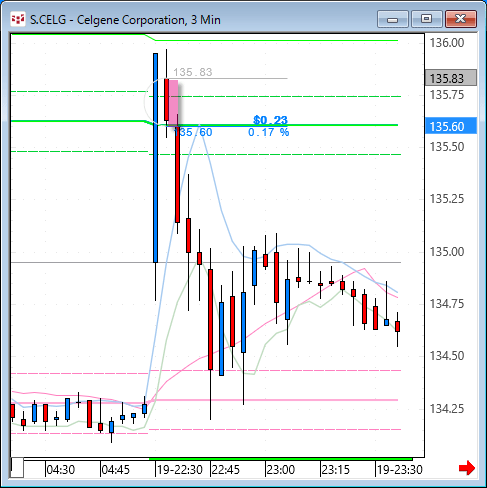
Task: Click the 134.50 price axis label
Action: (447, 356)
